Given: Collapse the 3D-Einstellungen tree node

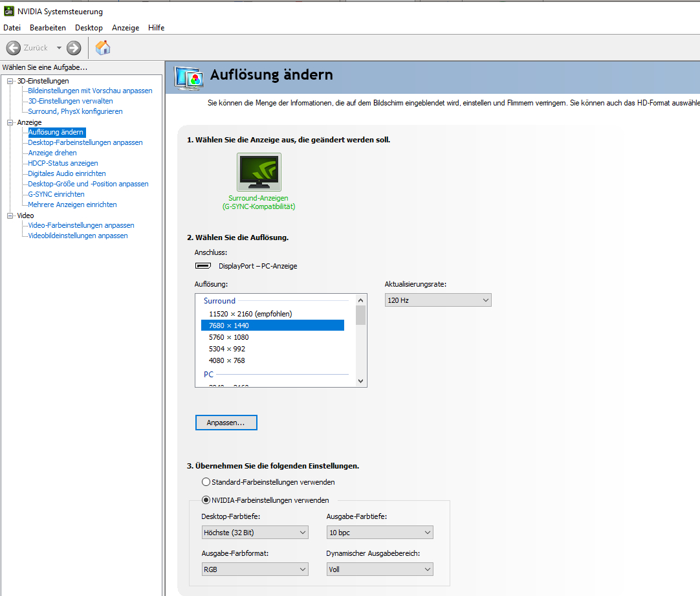Looking at the screenshot, I should (10, 81).
